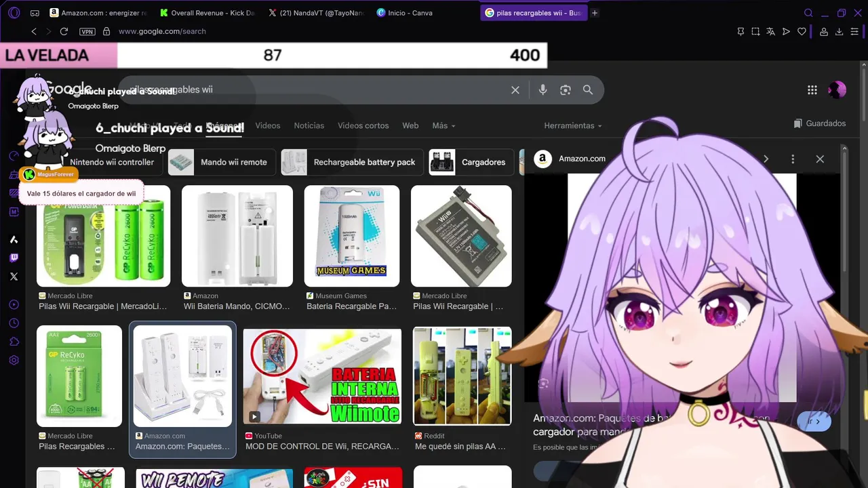Open the Reddit Me quedé sin pilas link
The height and width of the screenshot is (488, 868).
(x=460, y=446)
